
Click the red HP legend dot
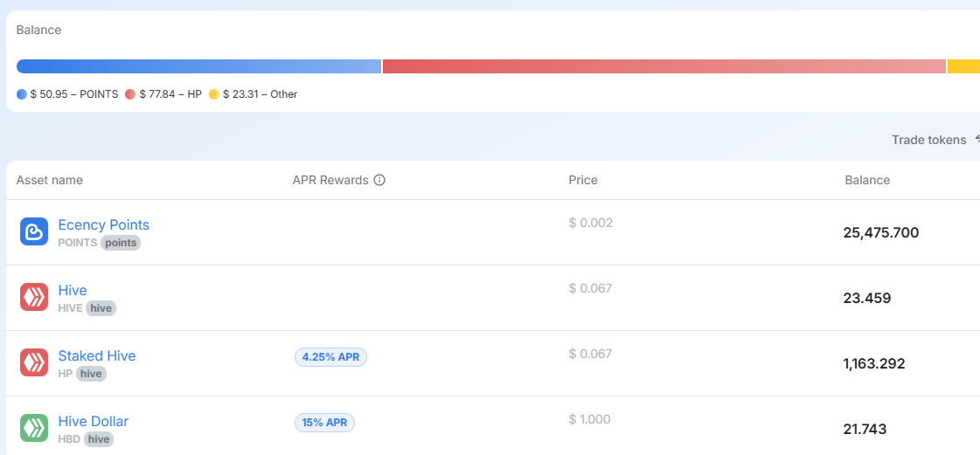[130, 94]
